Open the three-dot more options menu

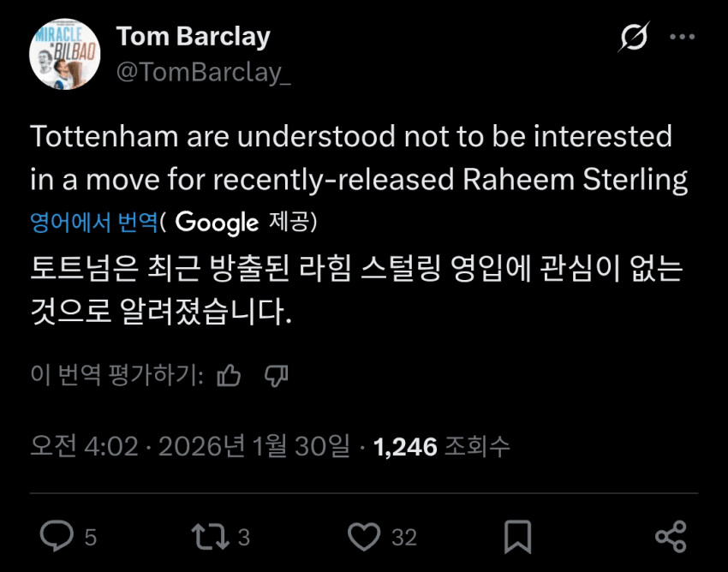[x=683, y=38]
